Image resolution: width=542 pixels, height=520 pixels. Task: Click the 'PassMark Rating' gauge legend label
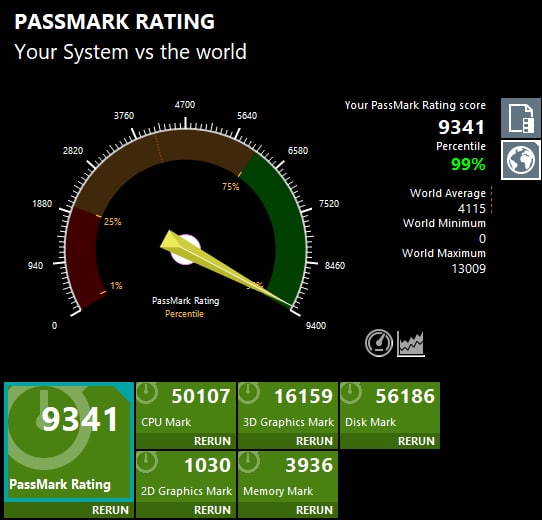186,301
